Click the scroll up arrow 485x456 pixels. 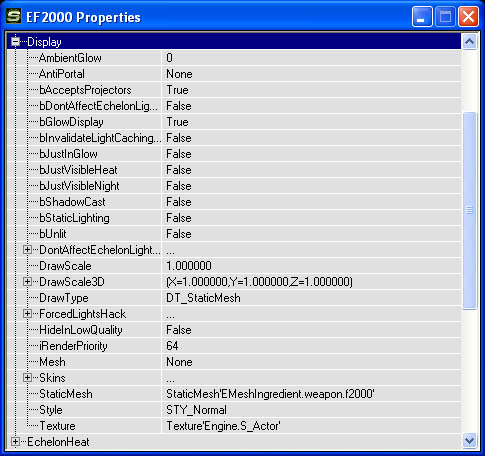[469, 41]
